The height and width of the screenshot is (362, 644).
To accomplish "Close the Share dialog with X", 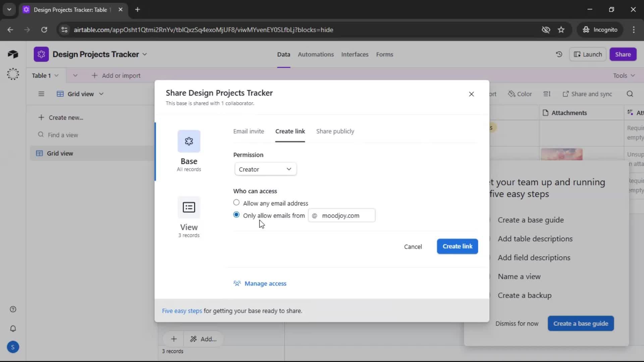I will pyautogui.click(x=471, y=94).
